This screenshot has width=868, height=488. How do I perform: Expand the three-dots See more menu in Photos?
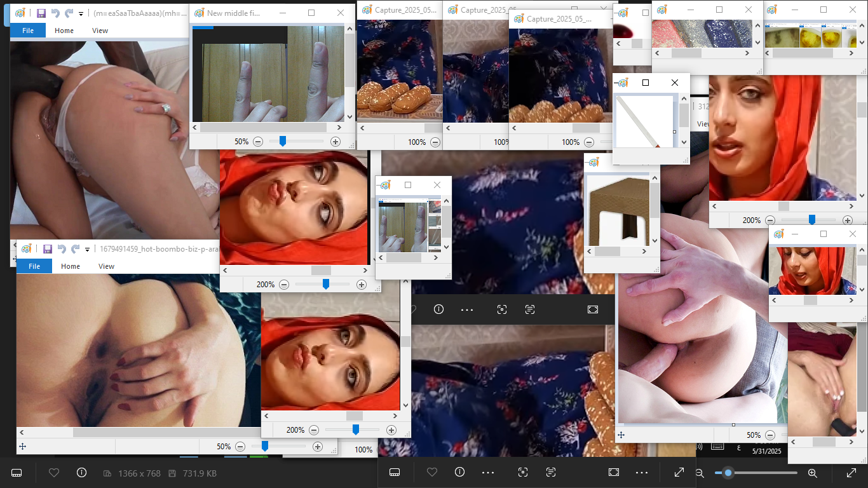click(x=642, y=473)
